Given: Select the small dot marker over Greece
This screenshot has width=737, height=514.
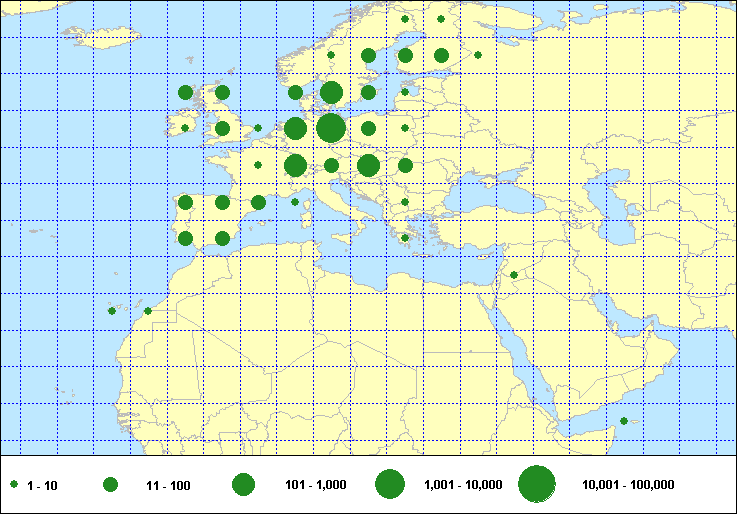Looking at the screenshot, I should (x=404, y=238).
